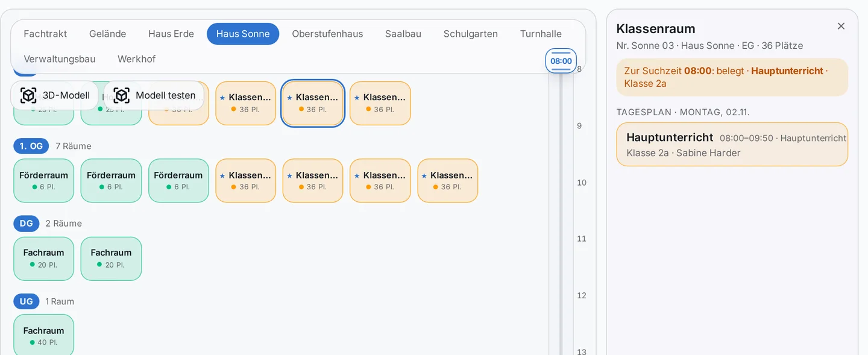Click hour 10 on the timeline
This screenshot has width=868, height=355.
point(582,183)
